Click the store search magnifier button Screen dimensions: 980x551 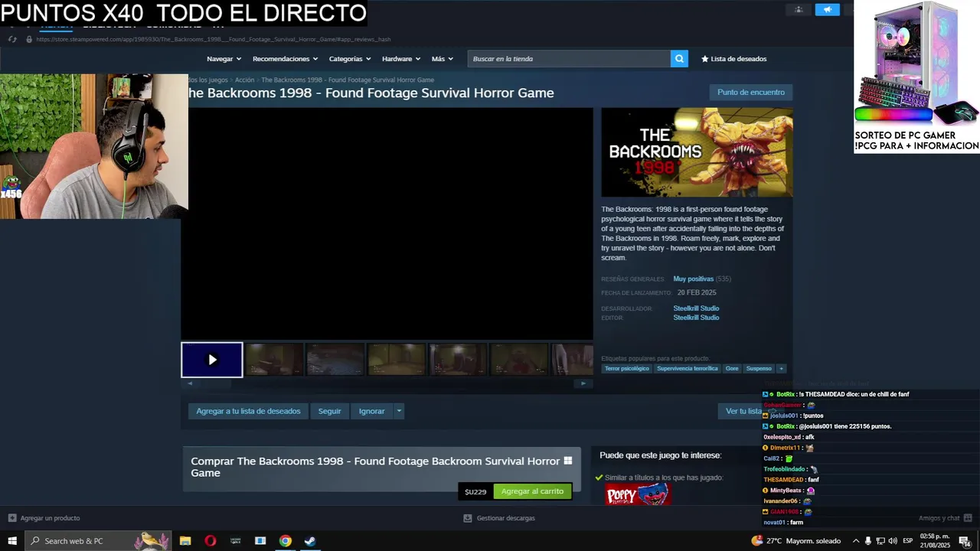679,59
